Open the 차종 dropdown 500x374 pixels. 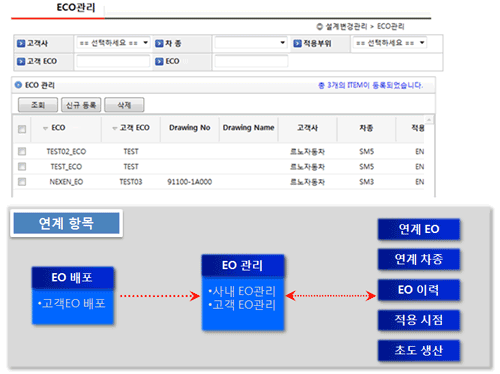pyautogui.click(x=251, y=43)
